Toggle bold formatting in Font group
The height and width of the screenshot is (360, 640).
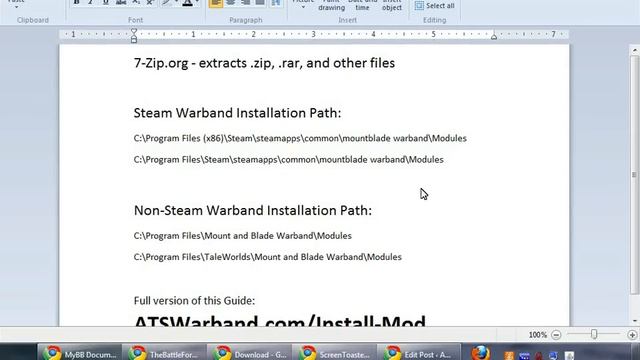click(76, 3)
